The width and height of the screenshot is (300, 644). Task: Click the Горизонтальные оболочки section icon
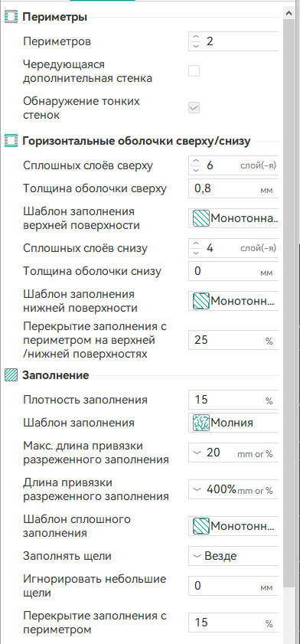(x=11, y=142)
